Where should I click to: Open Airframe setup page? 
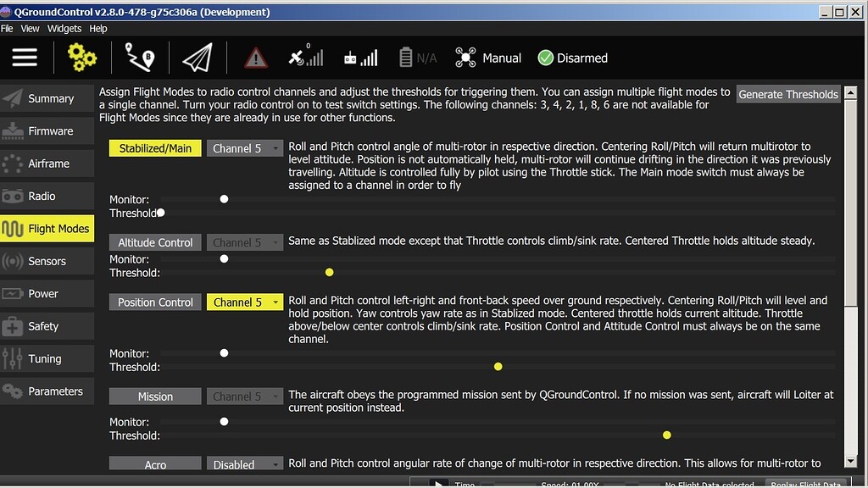tap(47, 164)
